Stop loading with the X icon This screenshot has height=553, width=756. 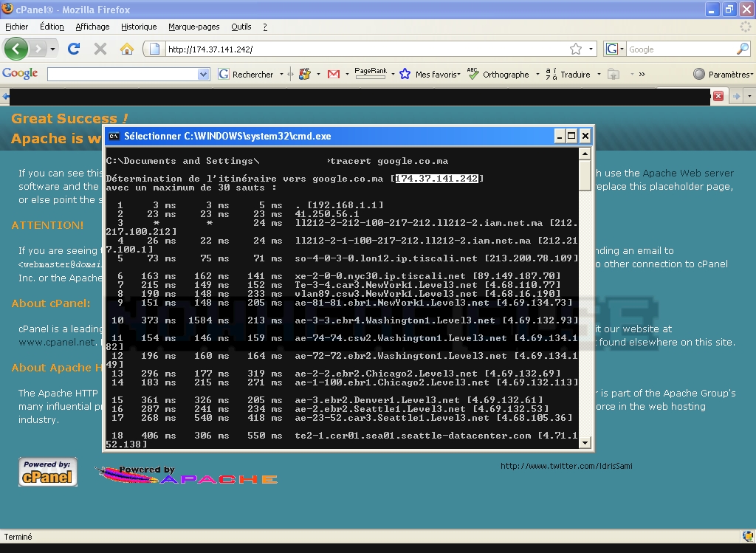tap(100, 49)
